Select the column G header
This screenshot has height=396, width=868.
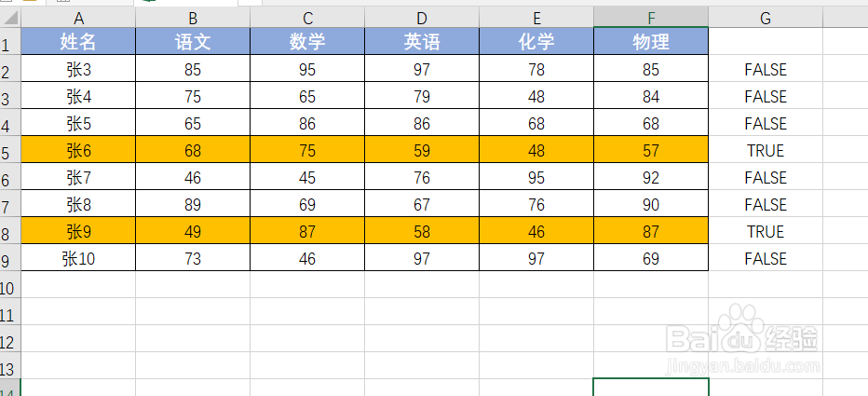coord(766,19)
